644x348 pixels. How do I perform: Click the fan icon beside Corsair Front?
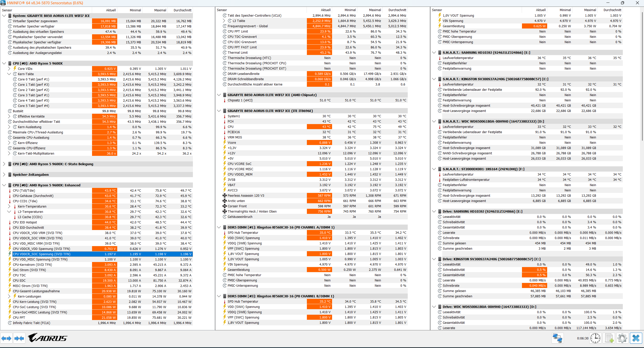pyautogui.click(x=224, y=206)
